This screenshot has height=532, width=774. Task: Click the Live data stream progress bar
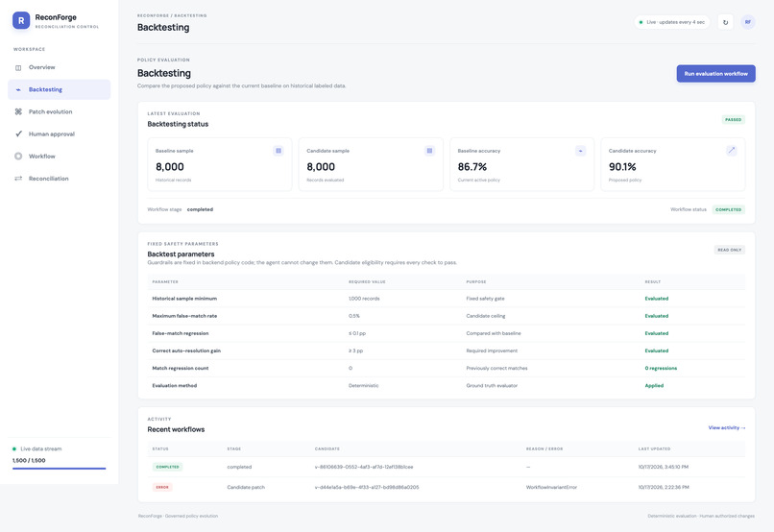[x=60, y=469]
